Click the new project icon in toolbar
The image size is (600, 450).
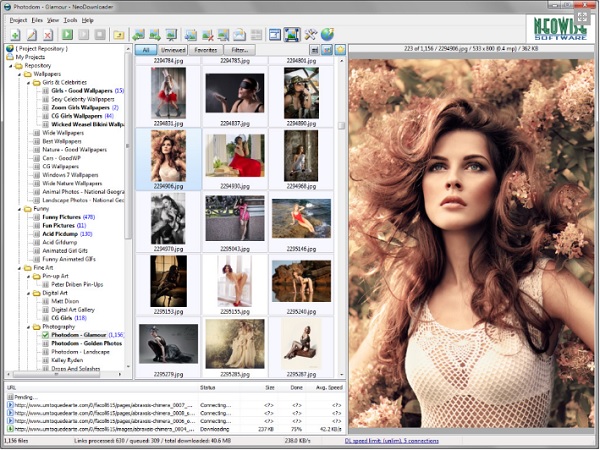click(14, 35)
